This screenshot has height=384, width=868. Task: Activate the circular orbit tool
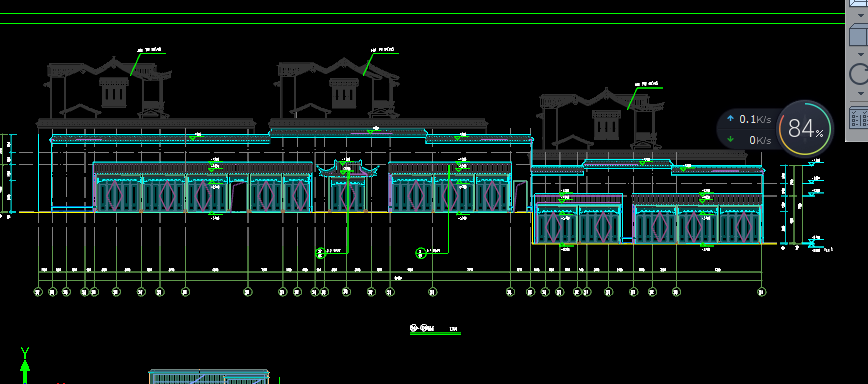(860, 75)
